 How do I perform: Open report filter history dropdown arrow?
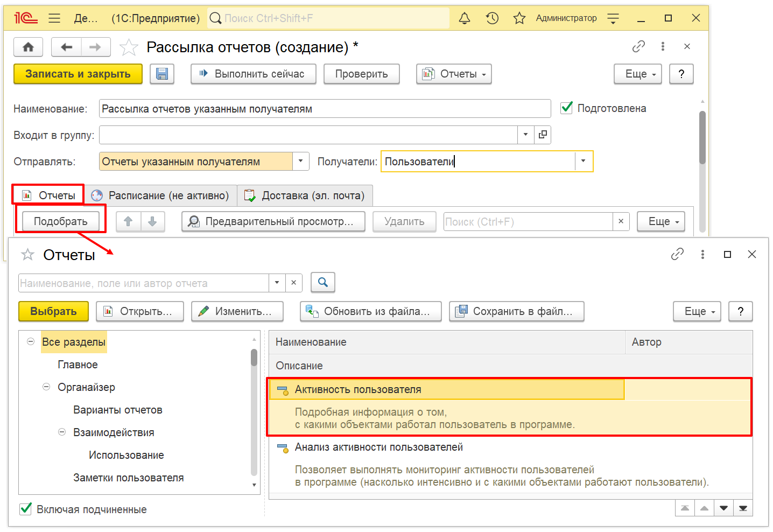click(277, 283)
